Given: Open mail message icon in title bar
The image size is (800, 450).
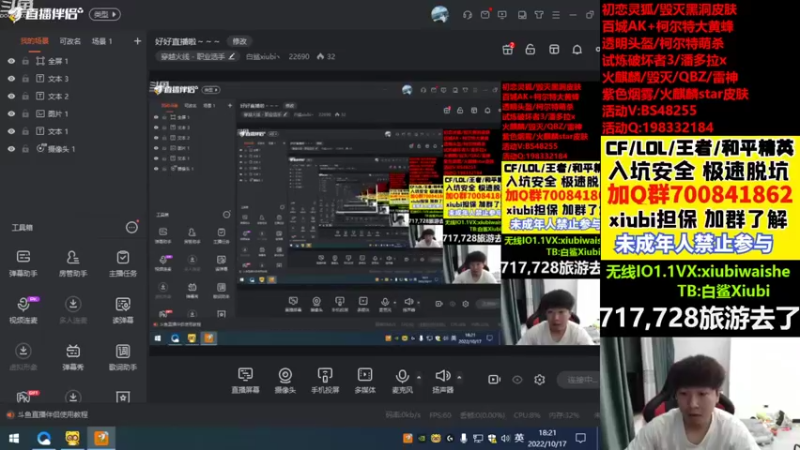Looking at the screenshot, I should tap(485, 14).
